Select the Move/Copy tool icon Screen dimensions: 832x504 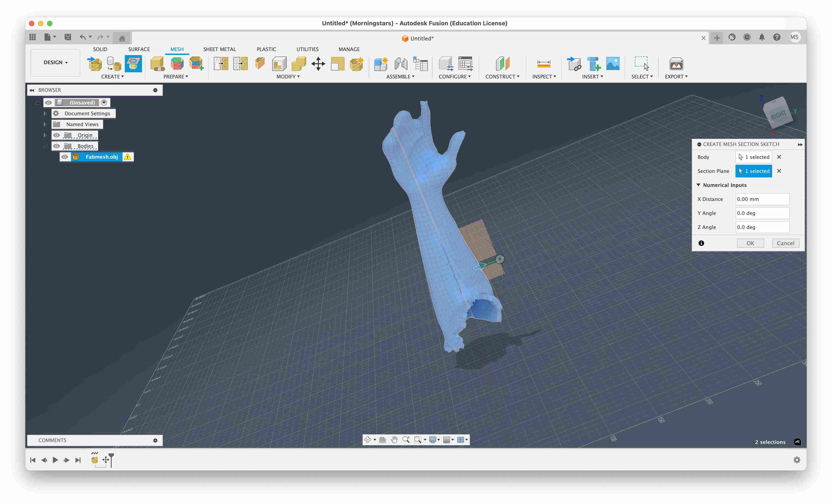pyautogui.click(x=318, y=64)
